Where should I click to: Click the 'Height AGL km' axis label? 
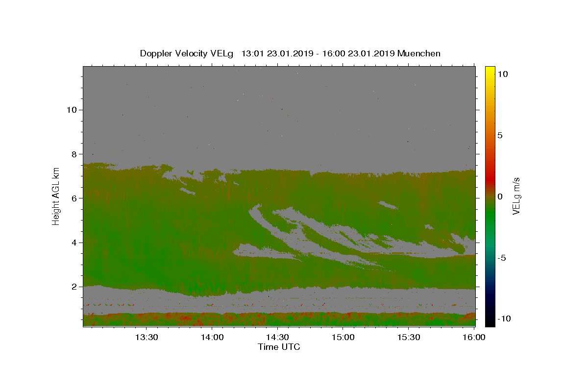point(56,196)
